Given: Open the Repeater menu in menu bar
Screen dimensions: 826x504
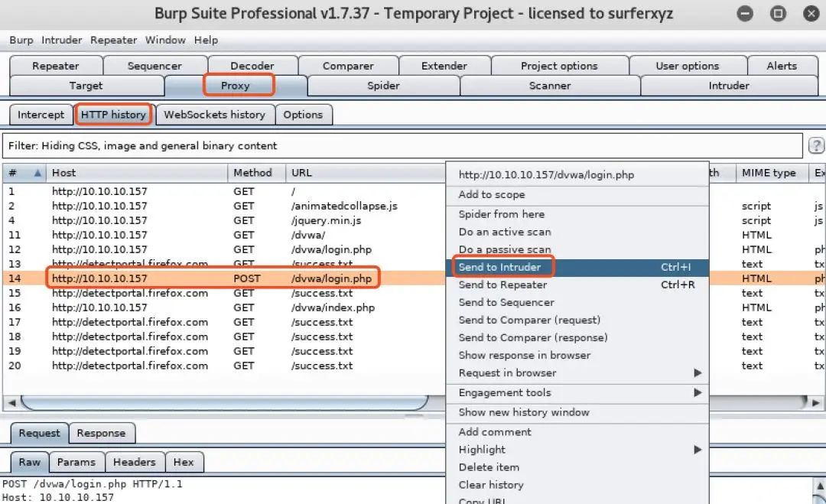Looking at the screenshot, I should [x=113, y=40].
